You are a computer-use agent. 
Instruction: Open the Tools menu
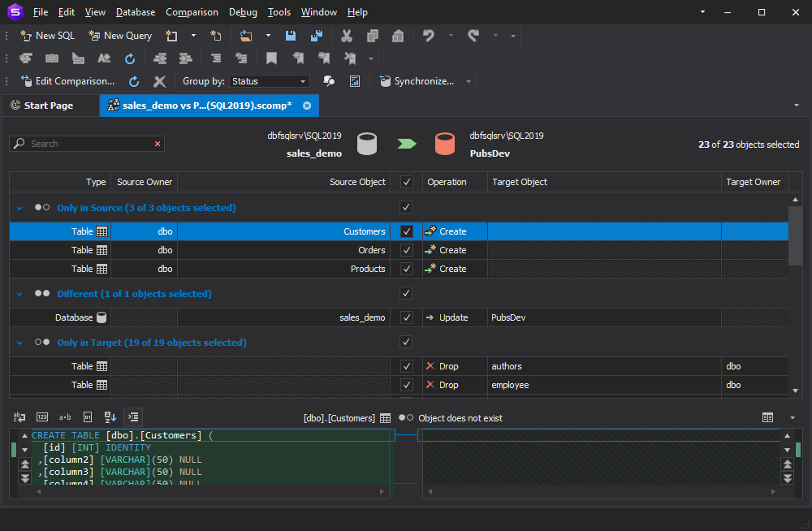tap(279, 12)
